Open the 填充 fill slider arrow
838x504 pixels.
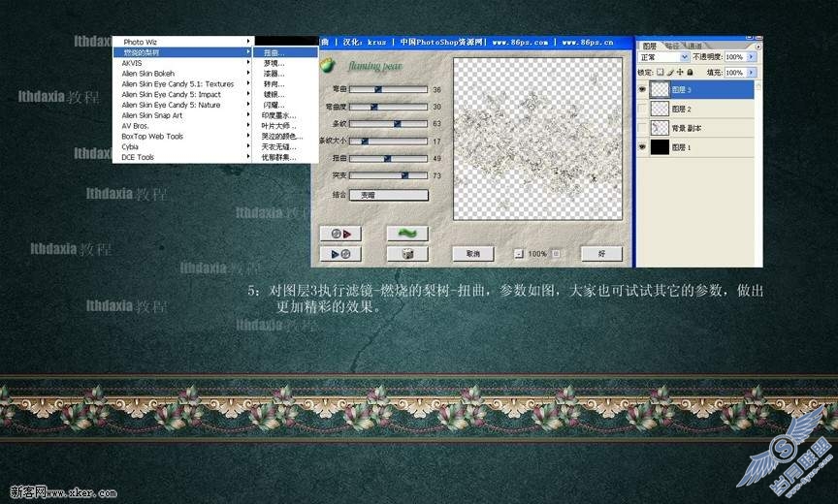[751, 72]
